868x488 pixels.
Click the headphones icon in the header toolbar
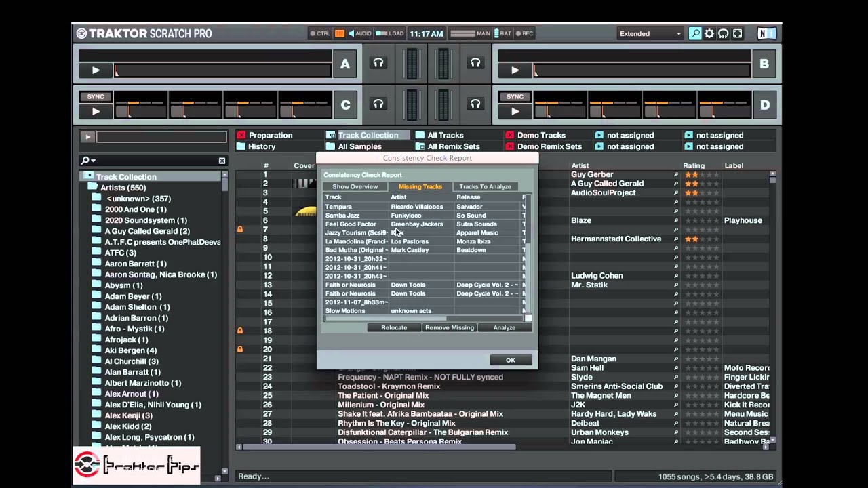[724, 33]
